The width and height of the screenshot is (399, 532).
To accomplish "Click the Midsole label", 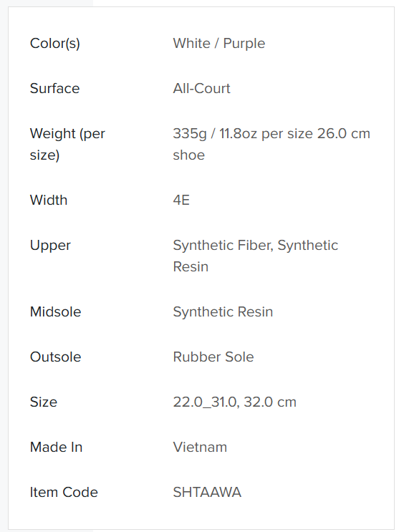I will tap(55, 311).
